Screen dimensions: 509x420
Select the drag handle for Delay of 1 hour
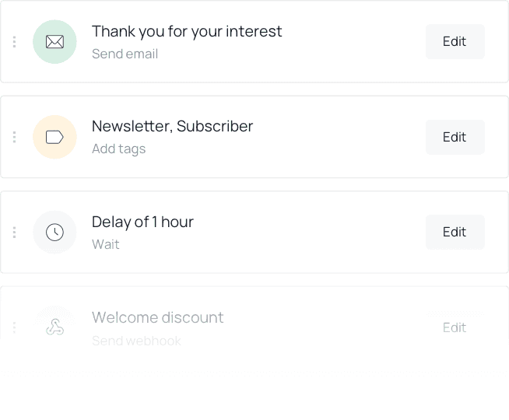click(x=14, y=233)
